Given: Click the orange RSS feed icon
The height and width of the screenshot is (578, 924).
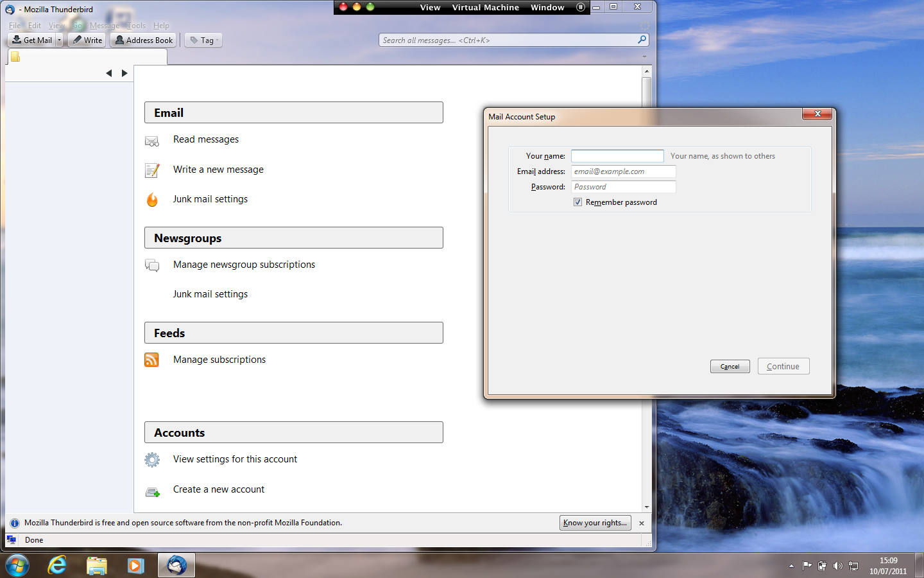Looking at the screenshot, I should (x=151, y=360).
